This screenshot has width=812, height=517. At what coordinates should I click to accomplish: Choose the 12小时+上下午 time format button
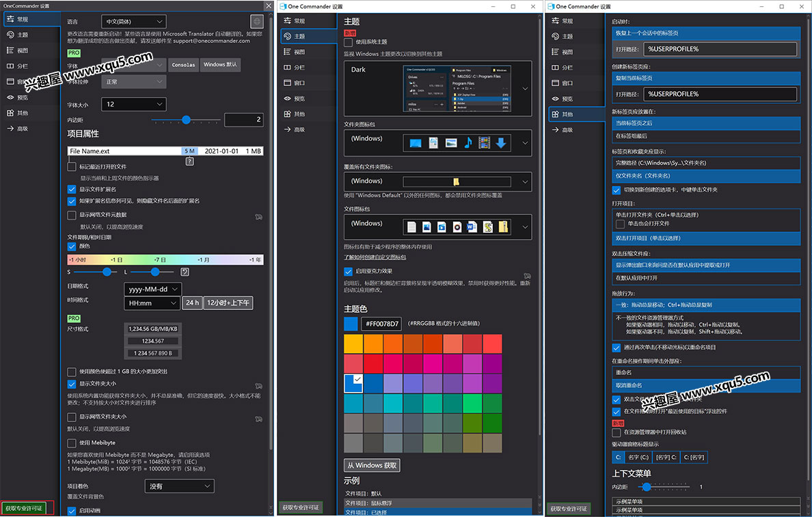228,303
